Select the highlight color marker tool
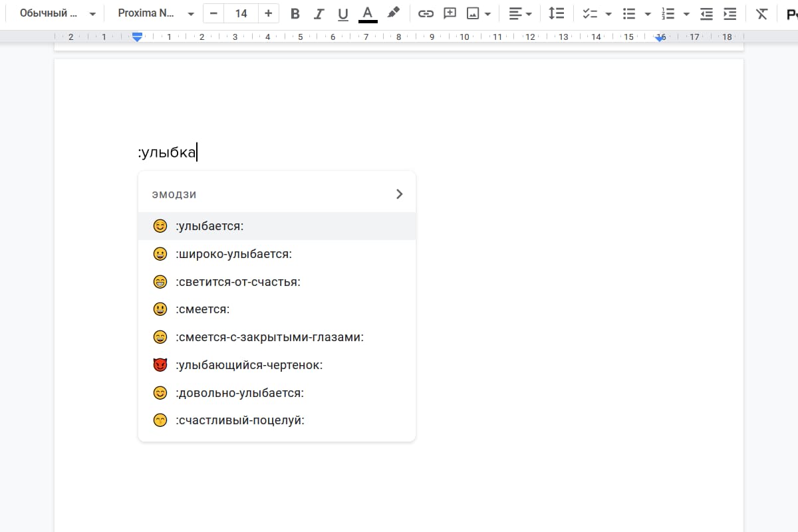 [394, 13]
